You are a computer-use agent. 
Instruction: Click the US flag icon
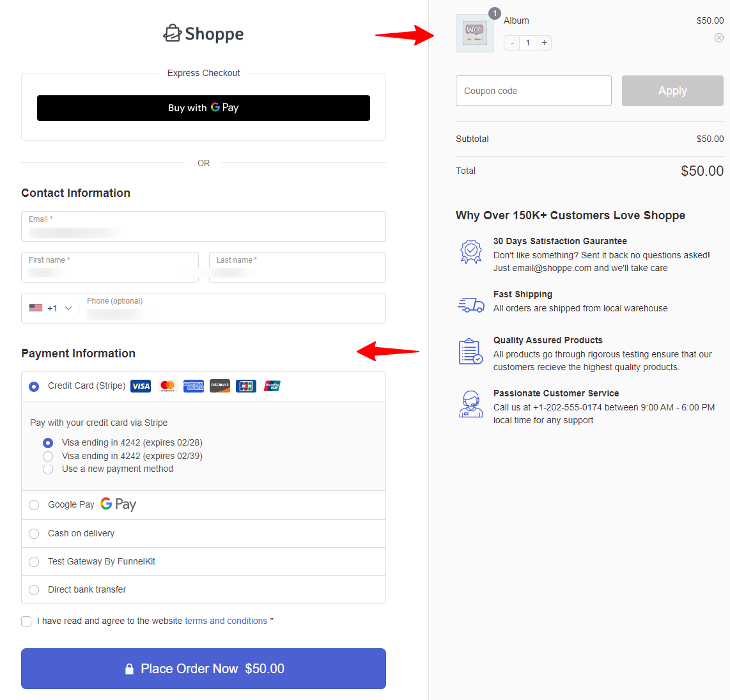tap(36, 308)
